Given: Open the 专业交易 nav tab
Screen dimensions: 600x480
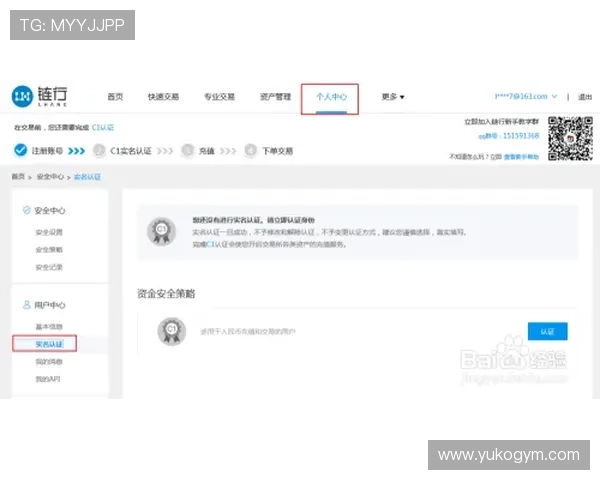Looking at the screenshot, I should point(219,97).
